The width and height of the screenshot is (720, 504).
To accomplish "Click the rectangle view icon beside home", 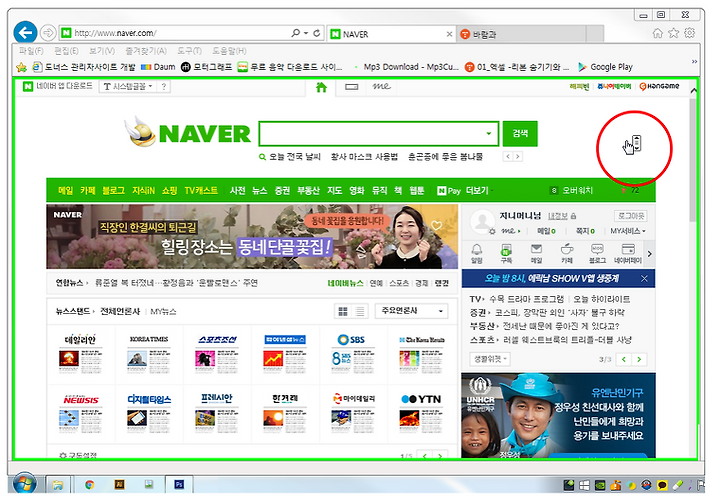I will point(351,87).
